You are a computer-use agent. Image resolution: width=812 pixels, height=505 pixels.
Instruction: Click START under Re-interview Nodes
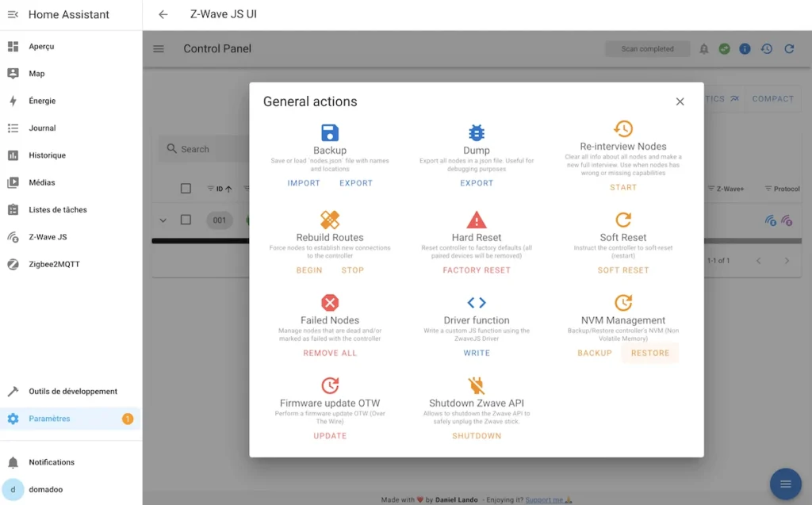[x=623, y=187]
